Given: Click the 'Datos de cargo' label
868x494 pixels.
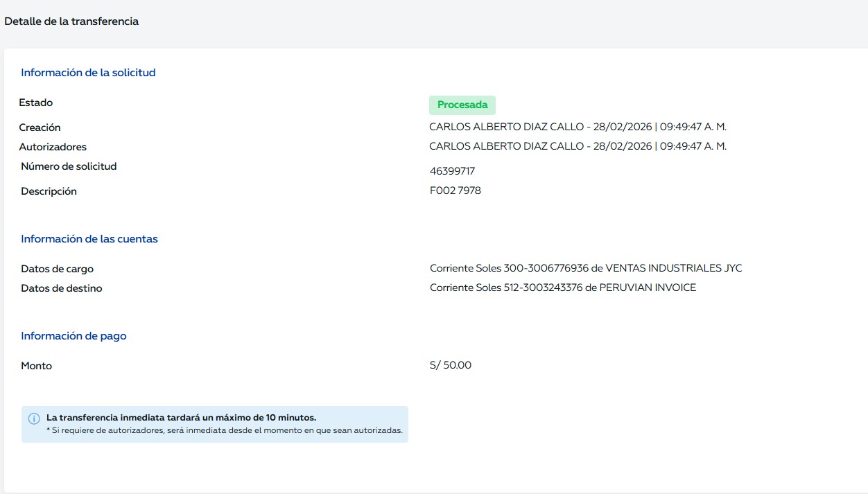Looking at the screenshot, I should click(57, 269).
